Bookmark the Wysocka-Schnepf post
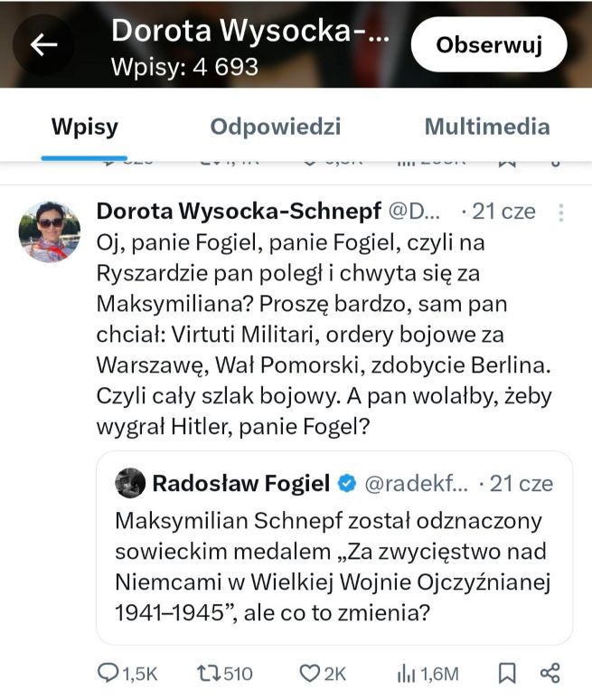This screenshot has height=700, width=592. point(507,673)
